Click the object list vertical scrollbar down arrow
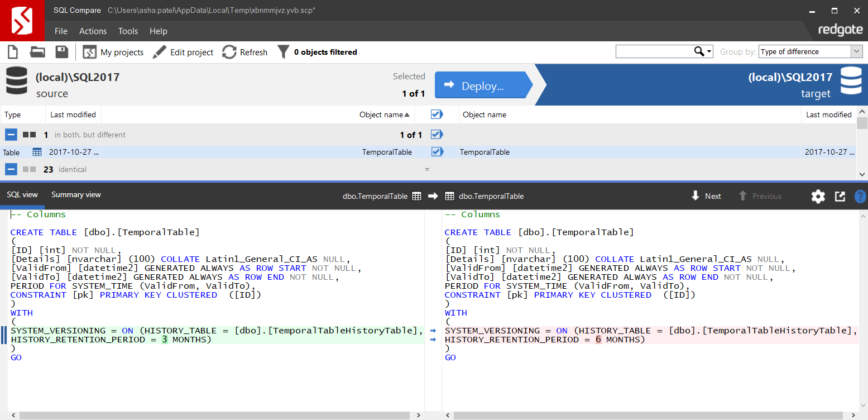The height and width of the screenshot is (420, 868). [862, 175]
